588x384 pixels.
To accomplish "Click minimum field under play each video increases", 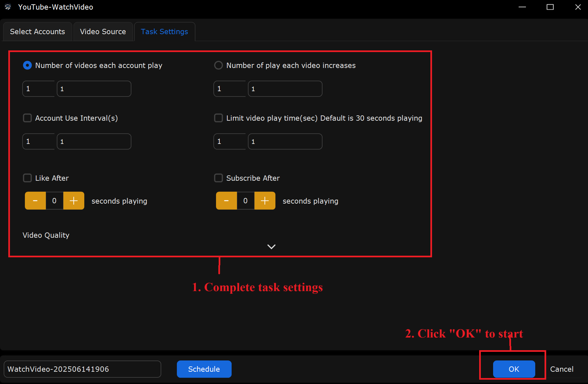I will [x=230, y=89].
